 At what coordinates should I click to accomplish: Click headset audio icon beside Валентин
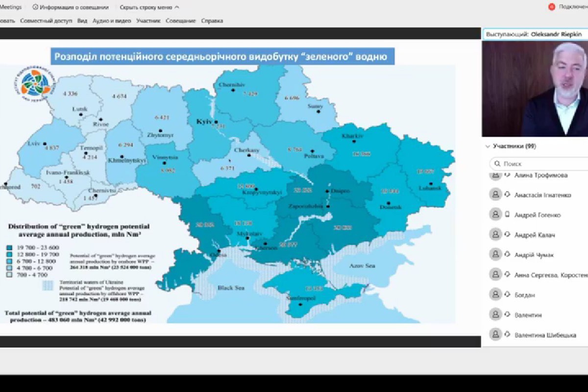(508, 315)
